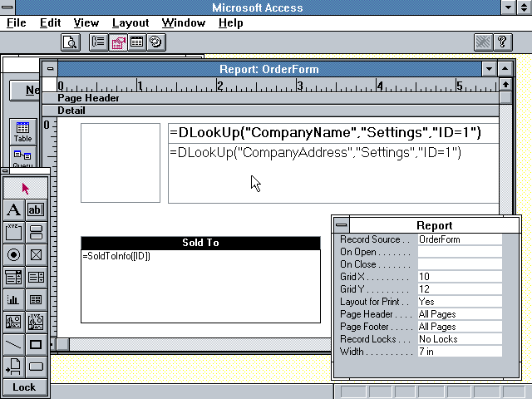Click the Width field showing 7 in
This screenshot has height=399, width=532.
coord(460,352)
